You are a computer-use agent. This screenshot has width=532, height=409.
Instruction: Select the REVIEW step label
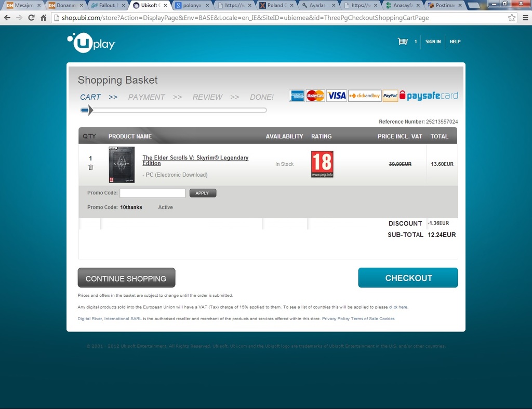point(207,97)
